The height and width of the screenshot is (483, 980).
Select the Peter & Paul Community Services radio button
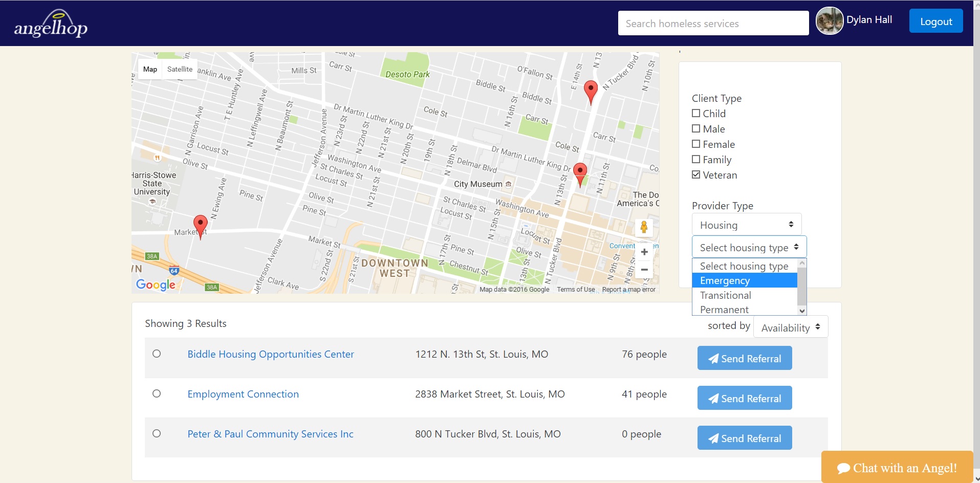pyautogui.click(x=157, y=433)
